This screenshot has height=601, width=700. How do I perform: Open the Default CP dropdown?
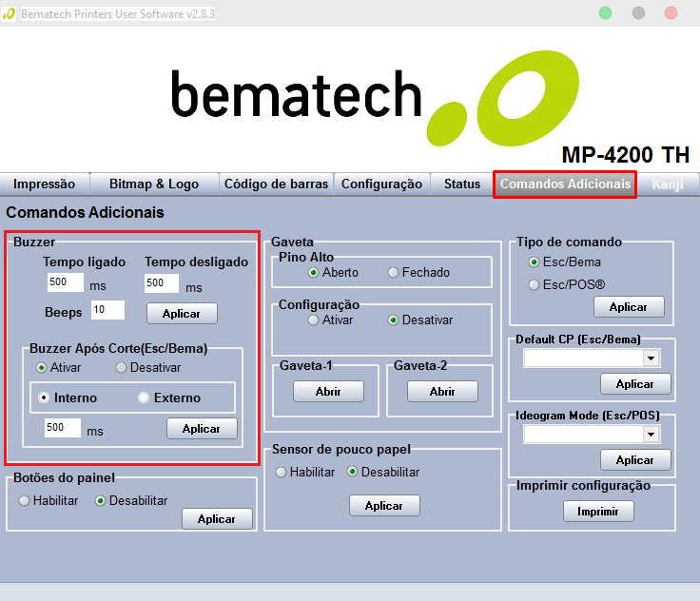pos(651,359)
